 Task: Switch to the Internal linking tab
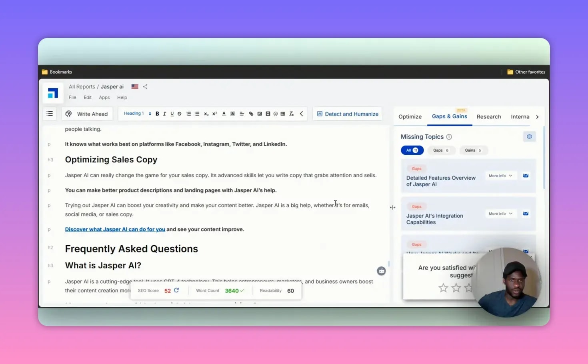tap(520, 117)
